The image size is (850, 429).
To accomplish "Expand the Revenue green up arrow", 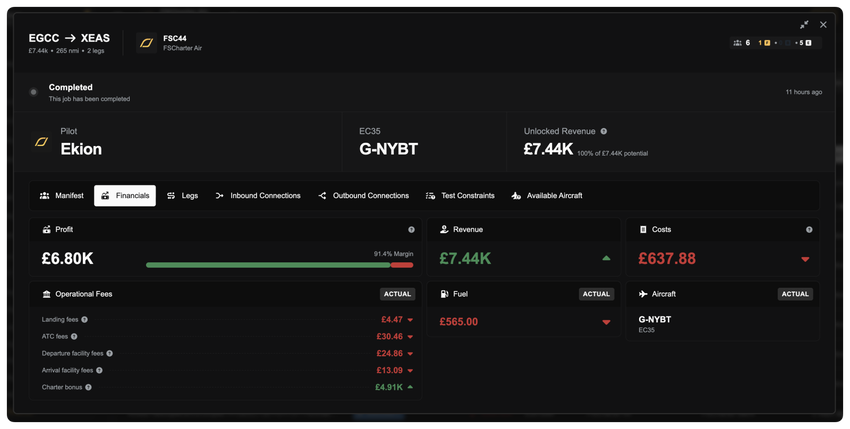I will click(606, 259).
